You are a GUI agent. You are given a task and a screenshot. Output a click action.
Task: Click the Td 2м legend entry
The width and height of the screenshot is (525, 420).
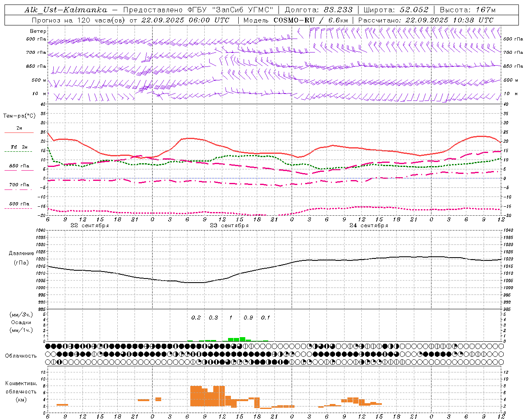click(19, 147)
